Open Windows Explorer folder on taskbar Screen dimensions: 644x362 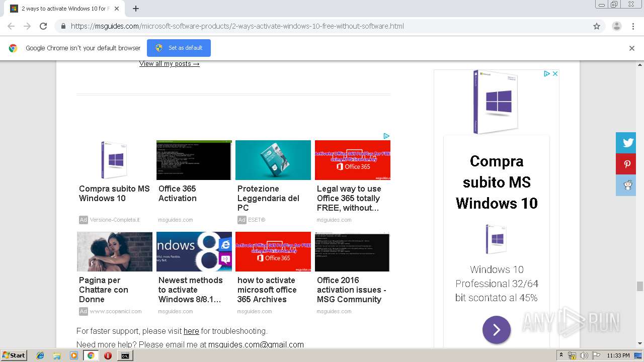pyautogui.click(x=57, y=355)
